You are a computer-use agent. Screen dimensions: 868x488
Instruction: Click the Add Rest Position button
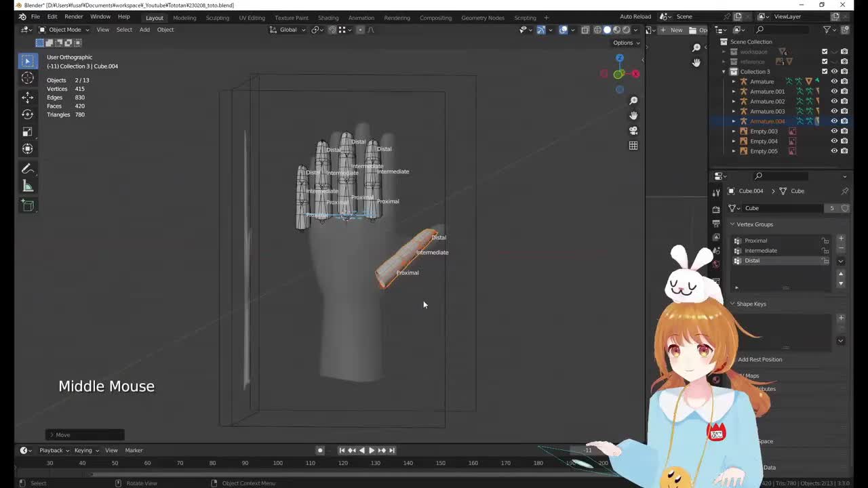tap(759, 360)
